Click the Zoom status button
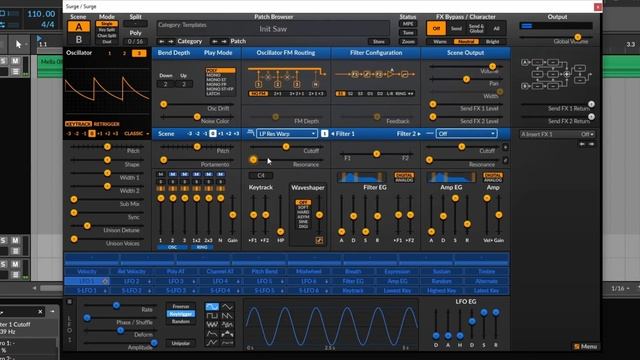Screen dimensions: 640x360 [408, 41]
